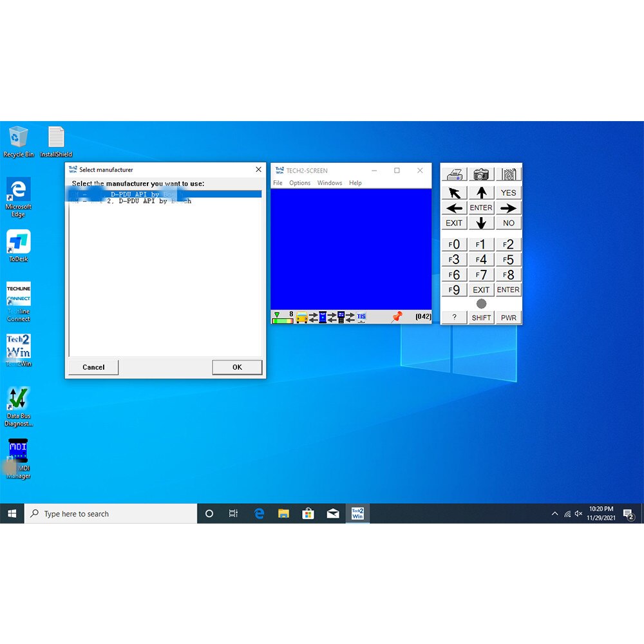Open the Options menu in TECH2-SCREEN
Viewport: 644px width, 644px height.
299,183
